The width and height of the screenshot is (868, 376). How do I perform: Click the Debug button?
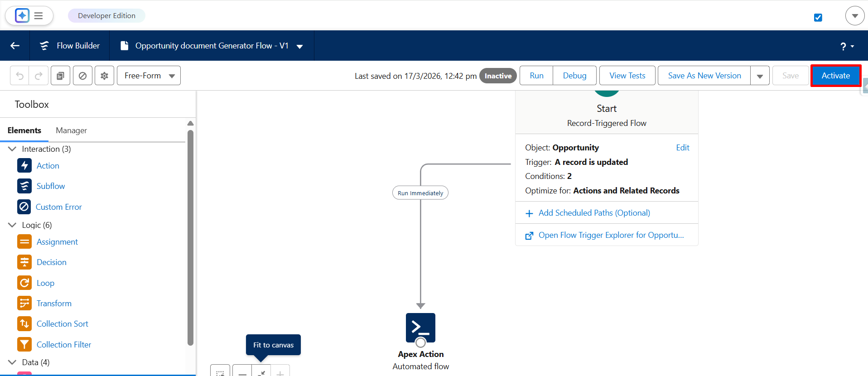click(x=574, y=76)
